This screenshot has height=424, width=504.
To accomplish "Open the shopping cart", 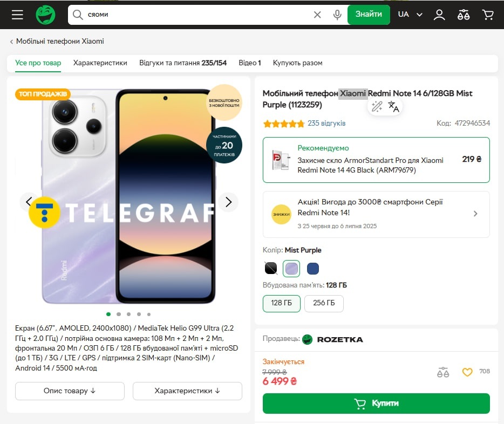I will pyautogui.click(x=488, y=15).
